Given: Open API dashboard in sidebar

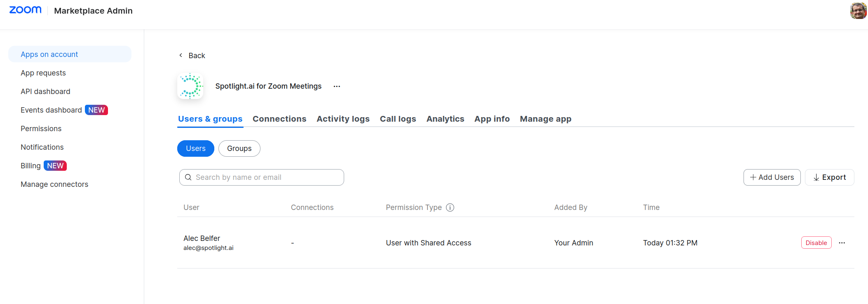Looking at the screenshot, I should (45, 92).
